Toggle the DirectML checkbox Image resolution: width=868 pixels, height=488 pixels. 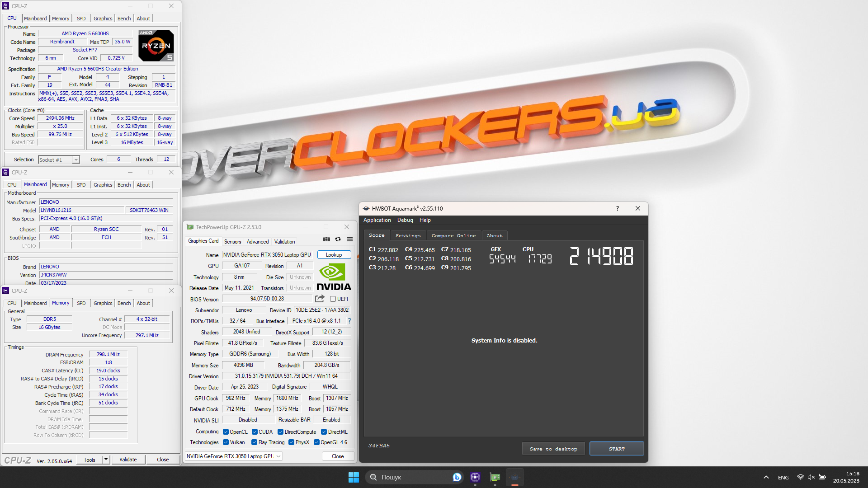click(324, 432)
